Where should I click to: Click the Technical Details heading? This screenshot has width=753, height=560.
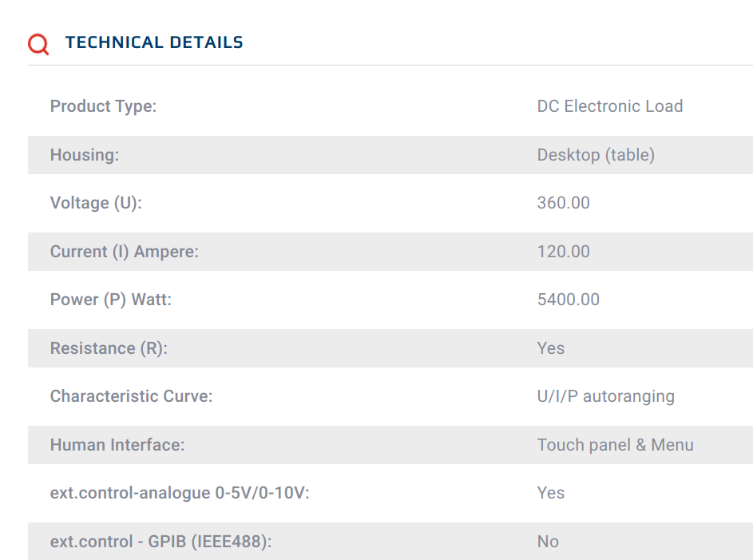click(x=154, y=42)
